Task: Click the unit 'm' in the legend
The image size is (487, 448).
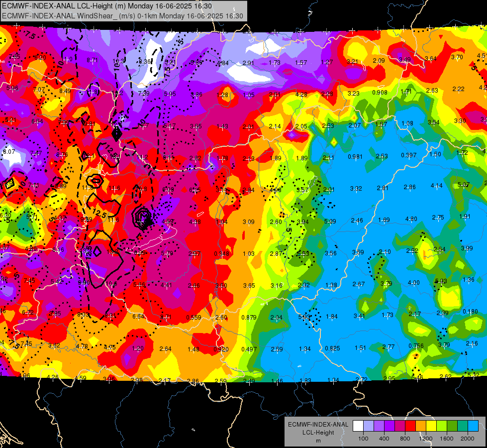Action: (x=318, y=441)
